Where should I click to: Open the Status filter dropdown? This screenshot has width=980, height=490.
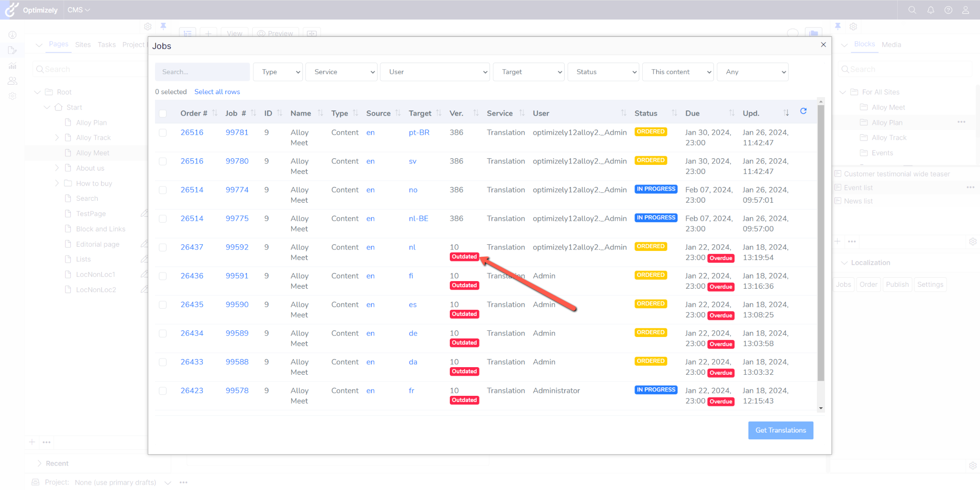(603, 72)
